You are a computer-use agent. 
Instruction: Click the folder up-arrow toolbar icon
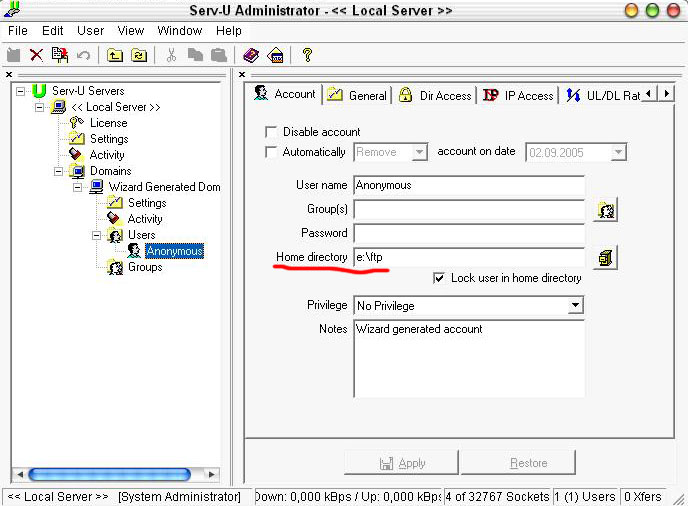pos(115,56)
